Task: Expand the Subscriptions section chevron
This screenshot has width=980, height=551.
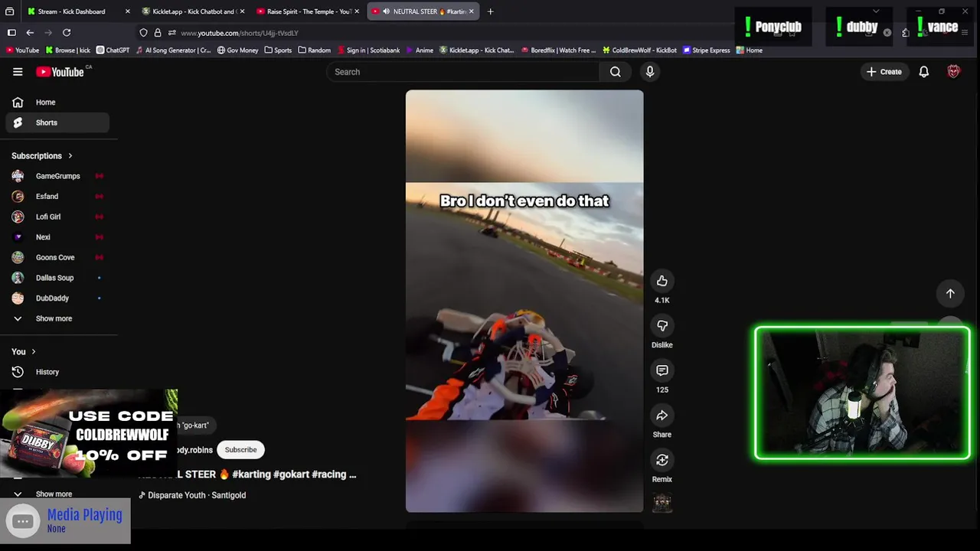Action: 70,155
